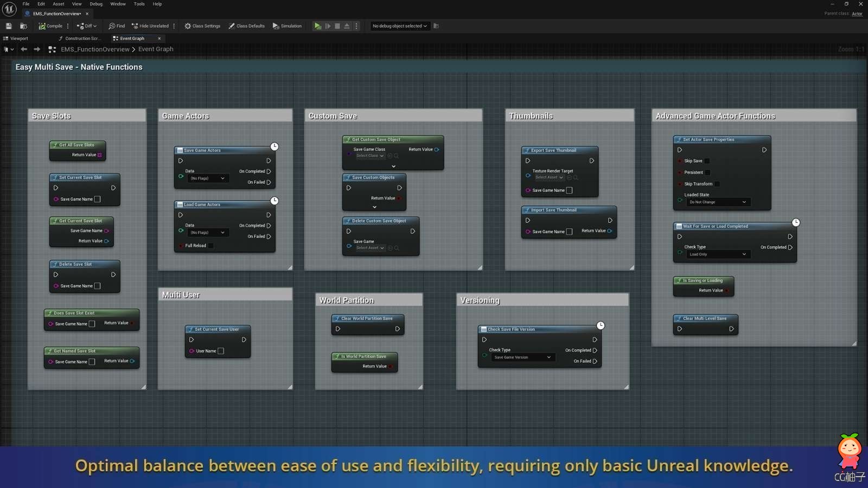
Task: Switch to the Viewport tab
Action: tap(16, 38)
